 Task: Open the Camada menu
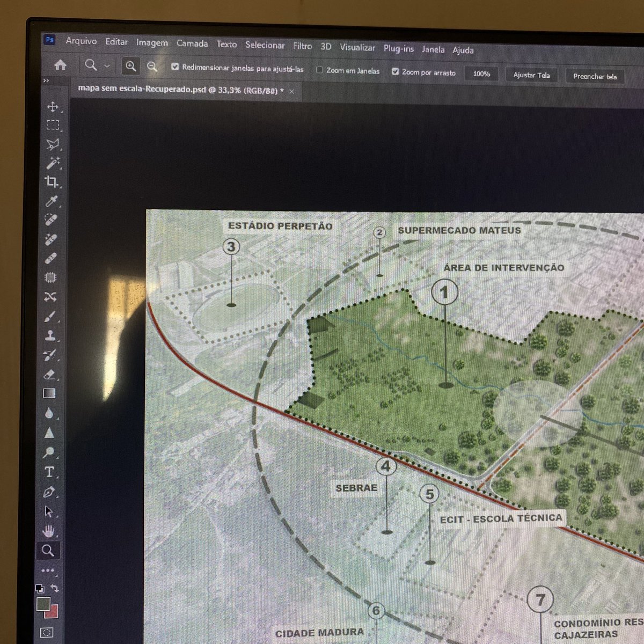point(192,43)
